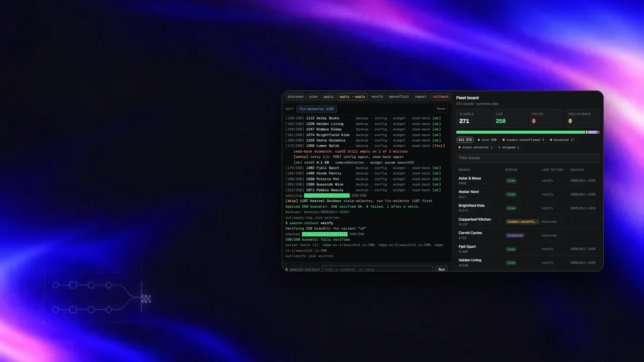Click the checked progress bar in terminal
This screenshot has height=362, width=644.
point(325,234)
